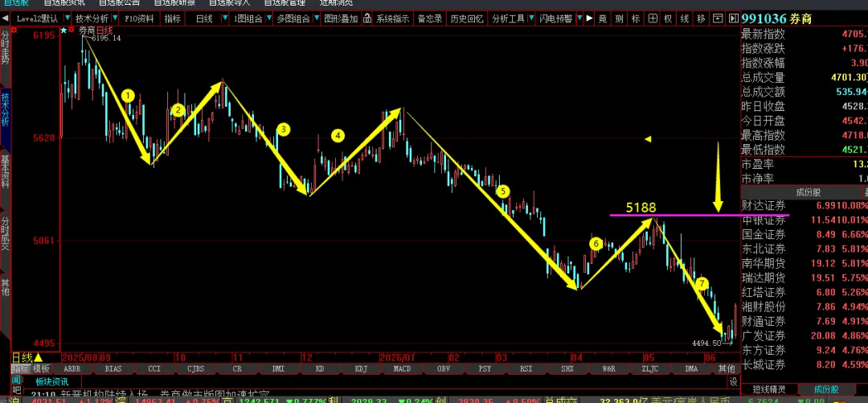Screen dimensions: 868x403
Task: Select the BIAS indicator
Action: (113, 368)
